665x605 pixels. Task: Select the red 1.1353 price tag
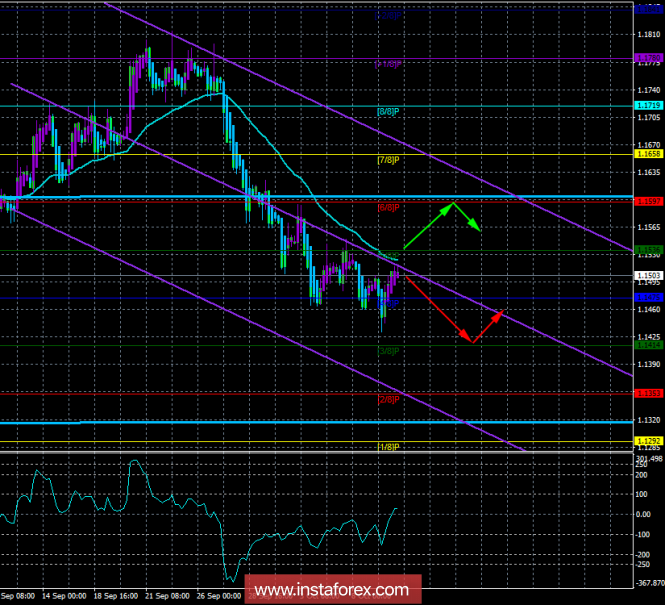pyautogui.click(x=649, y=393)
